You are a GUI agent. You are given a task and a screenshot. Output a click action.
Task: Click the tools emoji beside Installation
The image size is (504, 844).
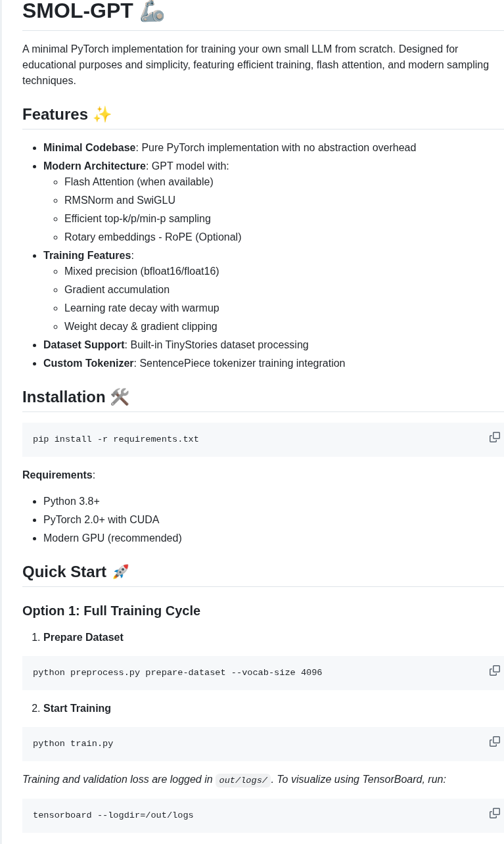pos(120,397)
